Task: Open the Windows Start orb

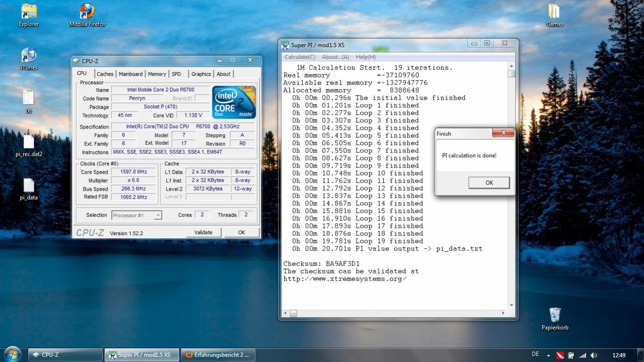Action: click(12, 354)
